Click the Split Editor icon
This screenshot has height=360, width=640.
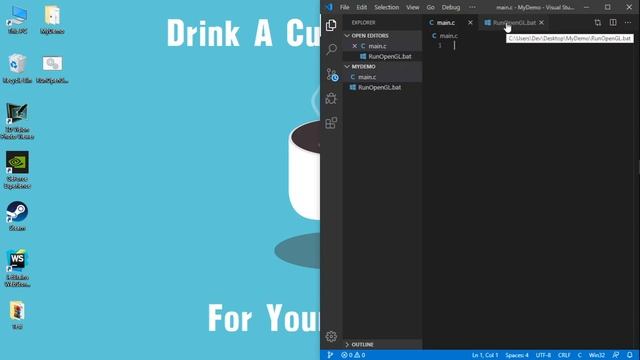[613, 22]
